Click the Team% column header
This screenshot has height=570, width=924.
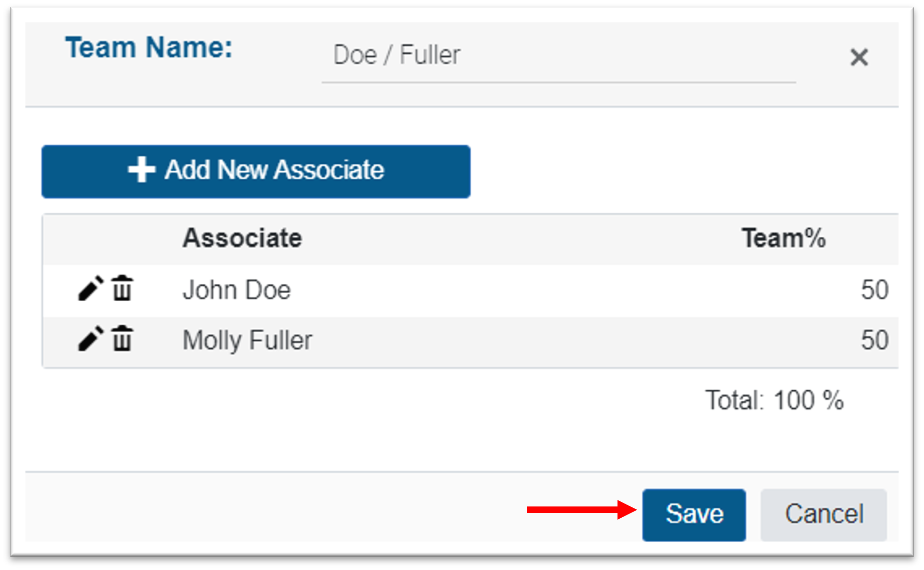(783, 238)
